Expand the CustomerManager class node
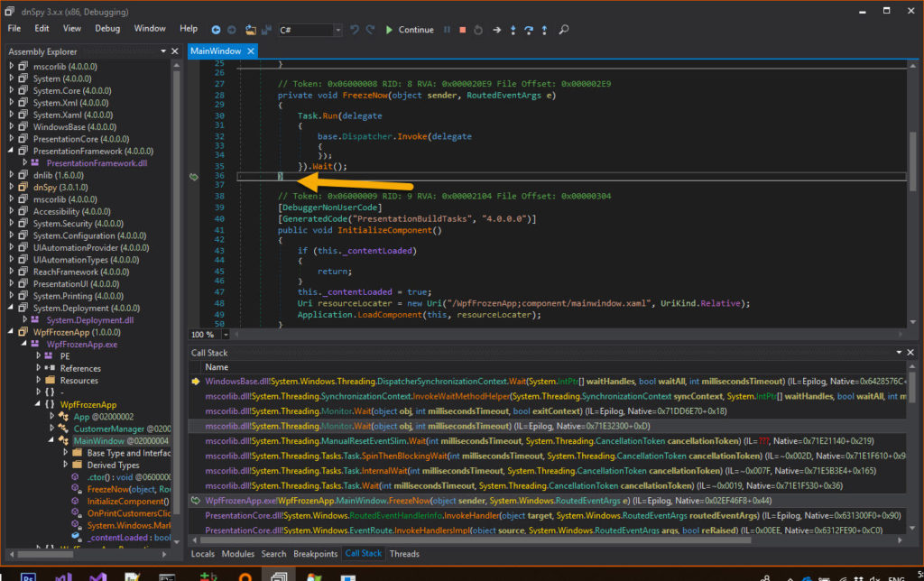924x581 pixels. coord(51,429)
